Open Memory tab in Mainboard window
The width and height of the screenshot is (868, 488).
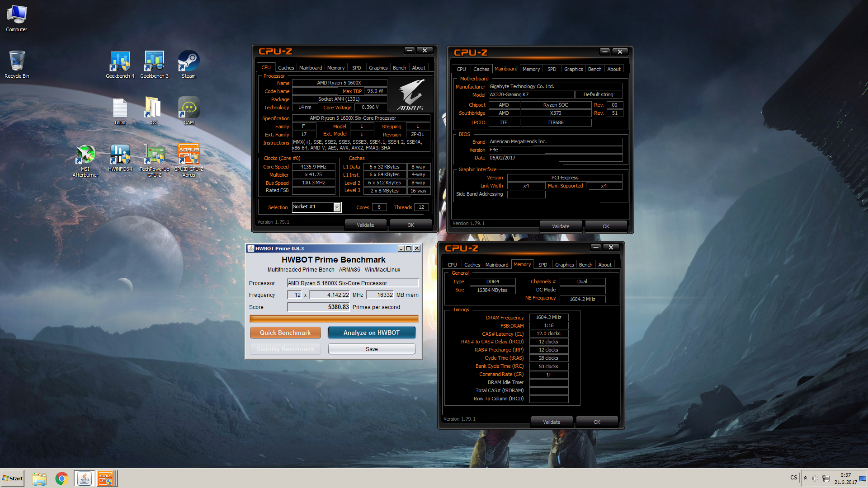[x=531, y=69]
